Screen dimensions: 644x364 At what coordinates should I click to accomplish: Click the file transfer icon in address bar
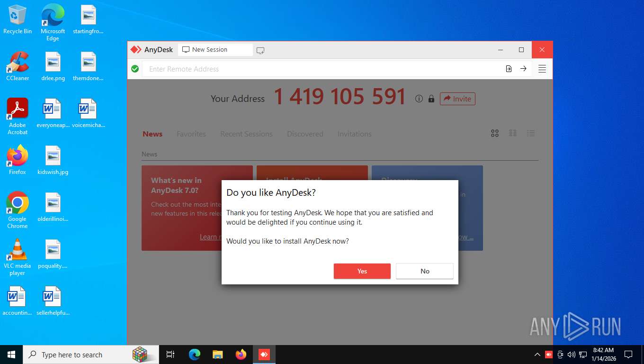click(509, 69)
